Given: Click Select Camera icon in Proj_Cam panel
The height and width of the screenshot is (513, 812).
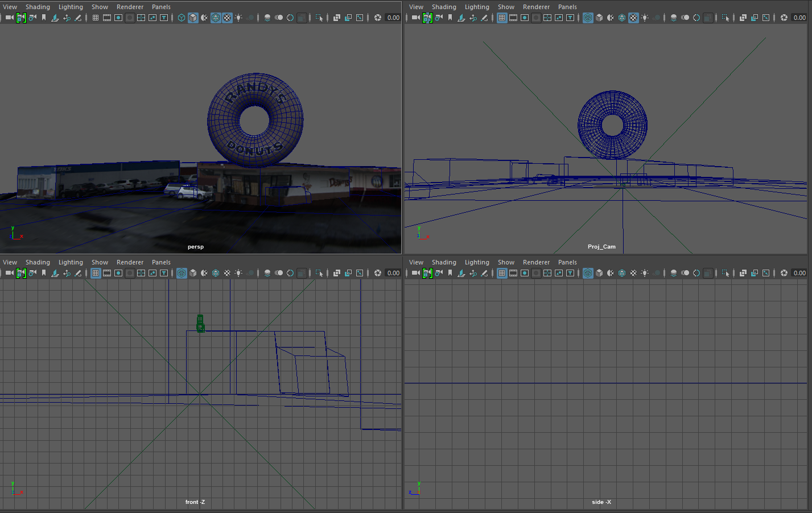Looking at the screenshot, I should coord(415,18).
